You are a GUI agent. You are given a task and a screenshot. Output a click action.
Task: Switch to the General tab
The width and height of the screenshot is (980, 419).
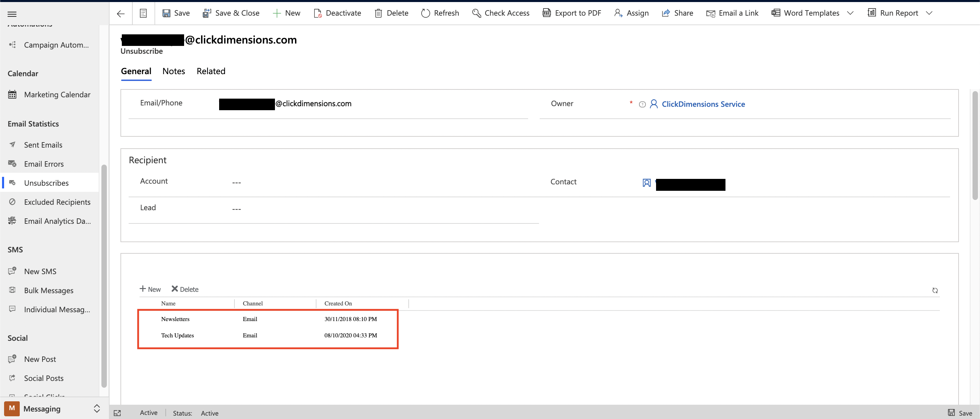(136, 71)
